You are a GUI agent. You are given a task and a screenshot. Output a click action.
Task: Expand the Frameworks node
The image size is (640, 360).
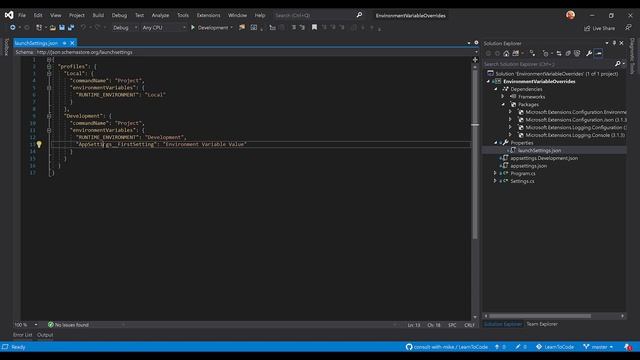point(503,97)
